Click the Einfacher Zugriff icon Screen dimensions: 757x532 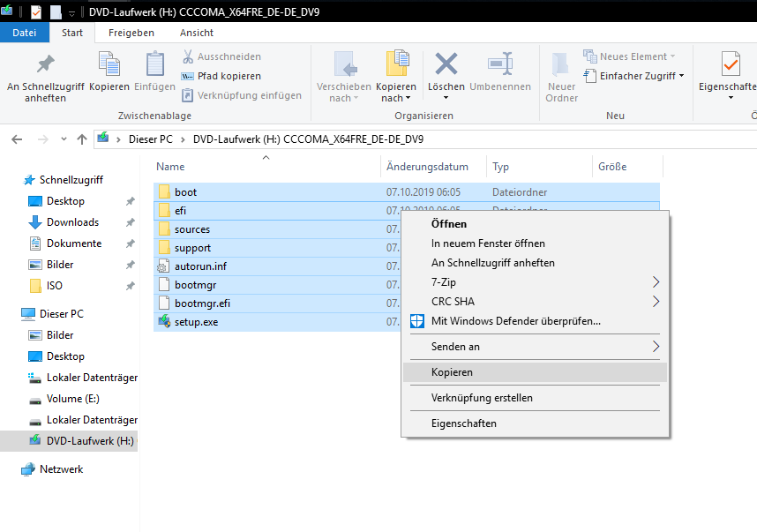tap(589, 76)
